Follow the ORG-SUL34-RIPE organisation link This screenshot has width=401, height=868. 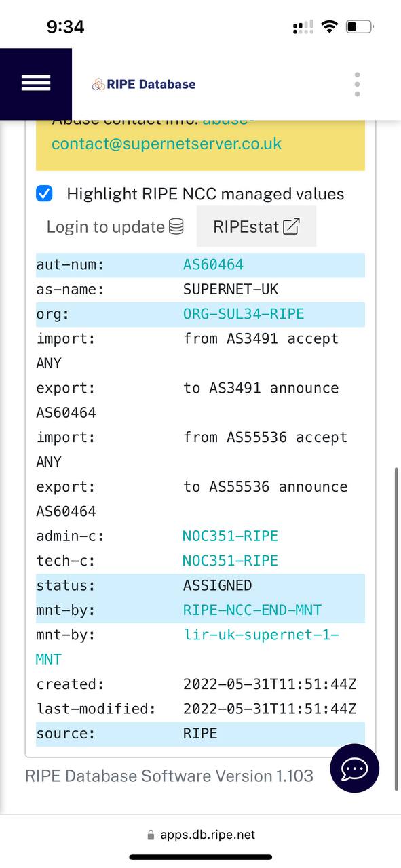(x=244, y=314)
